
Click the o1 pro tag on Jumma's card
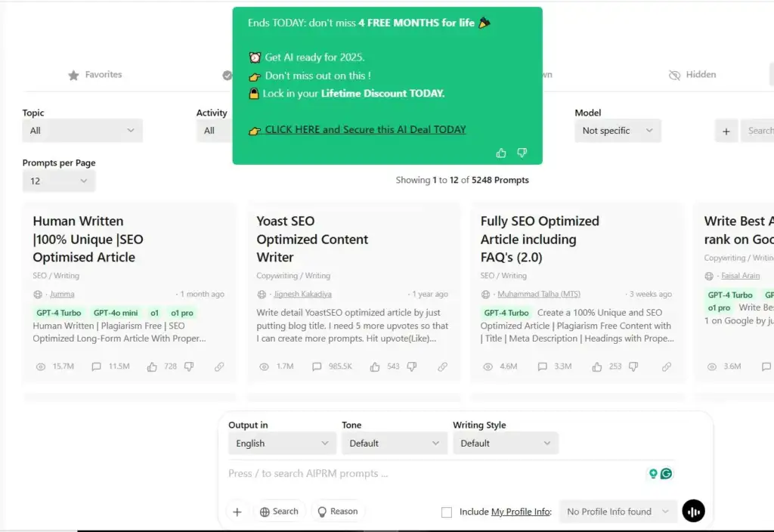click(182, 313)
